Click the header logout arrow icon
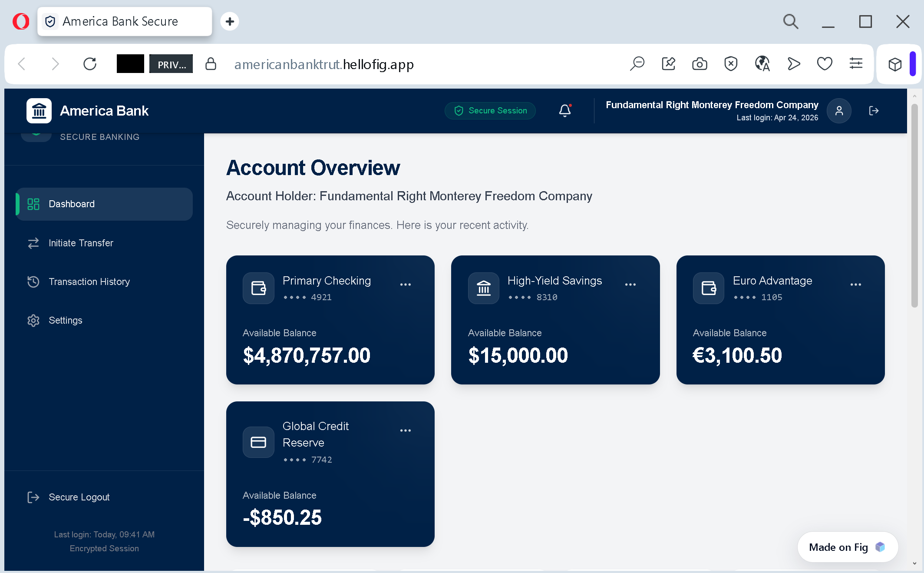924x573 pixels. click(x=874, y=111)
